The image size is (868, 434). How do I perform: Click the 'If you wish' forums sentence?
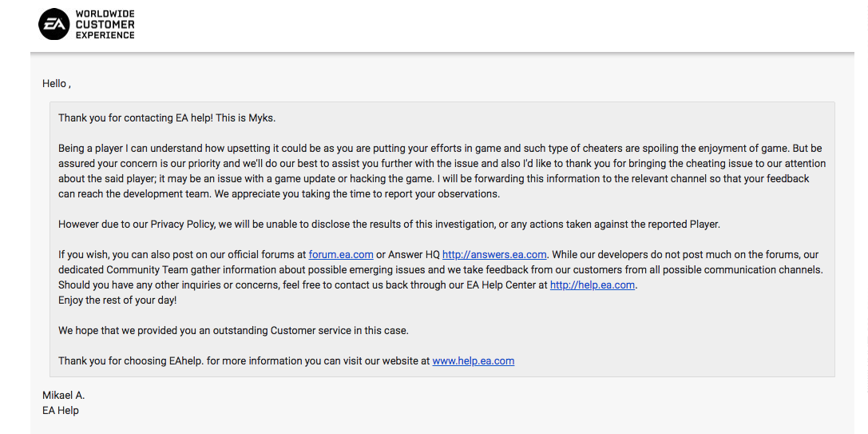tap(303, 255)
